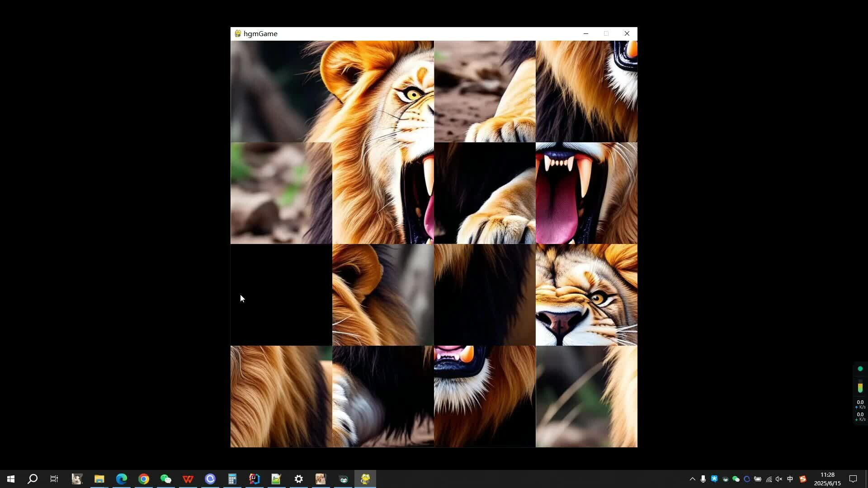Open Microsoft Edge from the taskbar
Screen dimensions: 868x488
122,479
